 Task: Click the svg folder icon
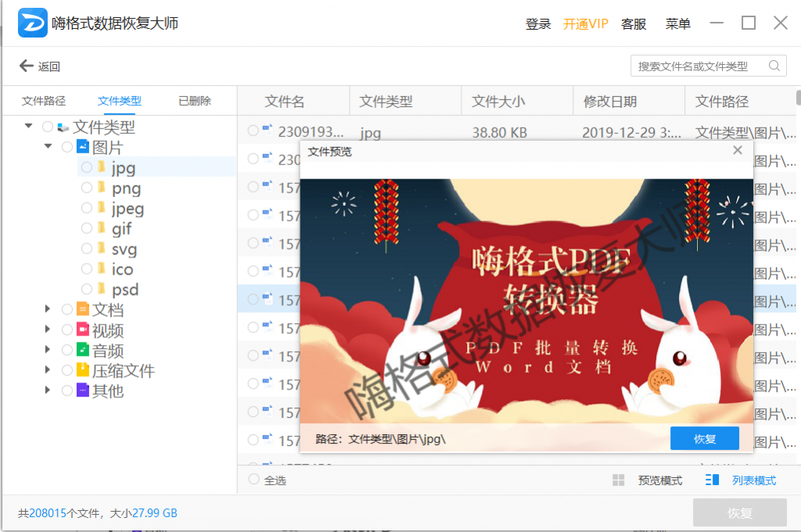pyautogui.click(x=102, y=248)
